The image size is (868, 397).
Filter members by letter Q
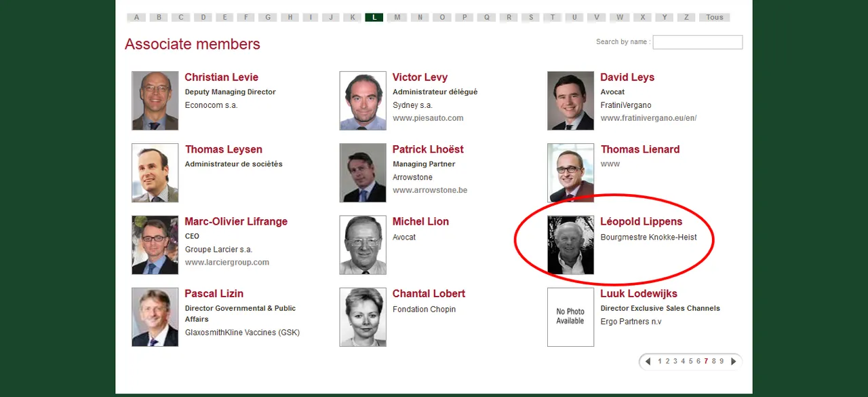coord(486,18)
